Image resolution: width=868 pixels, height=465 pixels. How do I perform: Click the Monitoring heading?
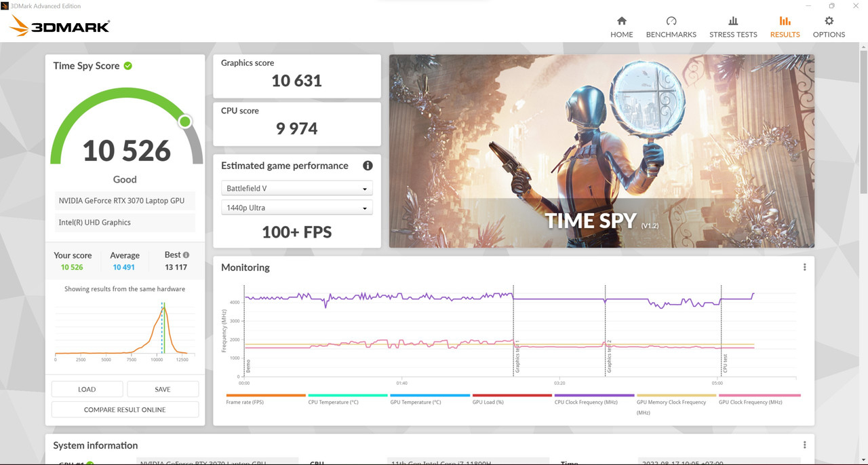[x=245, y=267]
